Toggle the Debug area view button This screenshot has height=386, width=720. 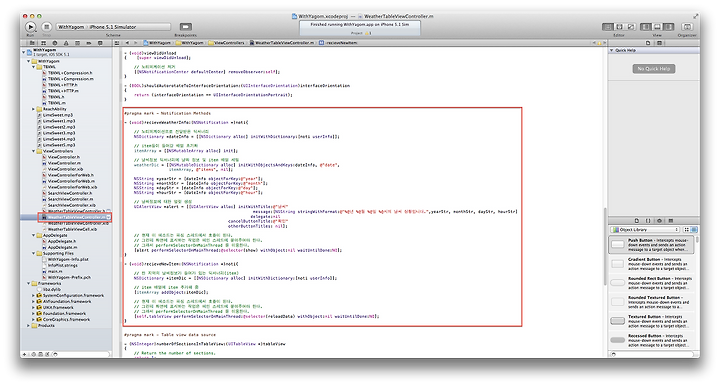pyautogui.click(x=657, y=27)
